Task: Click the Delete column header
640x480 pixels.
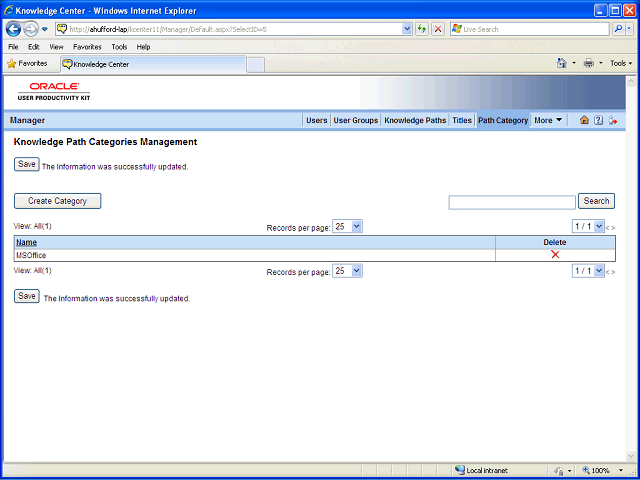Action: (x=555, y=242)
